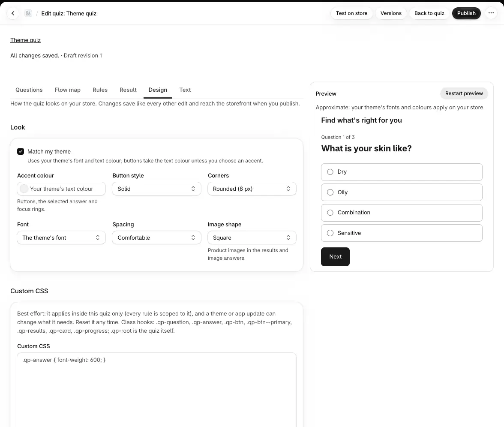This screenshot has width=504, height=427.
Task: Select the Dry answer radio button
Action: (330, 171)
